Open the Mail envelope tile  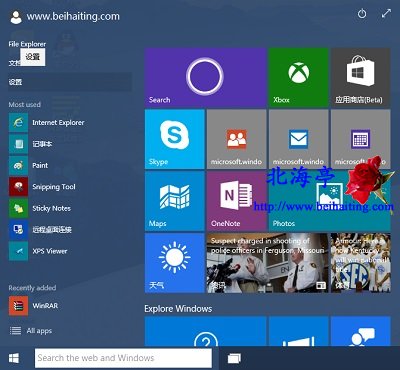click(298, 139)
